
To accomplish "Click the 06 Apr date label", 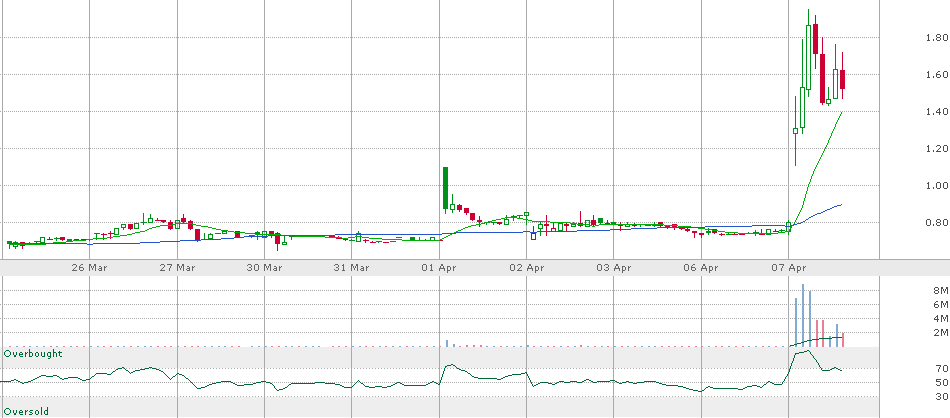I will 701,267.
